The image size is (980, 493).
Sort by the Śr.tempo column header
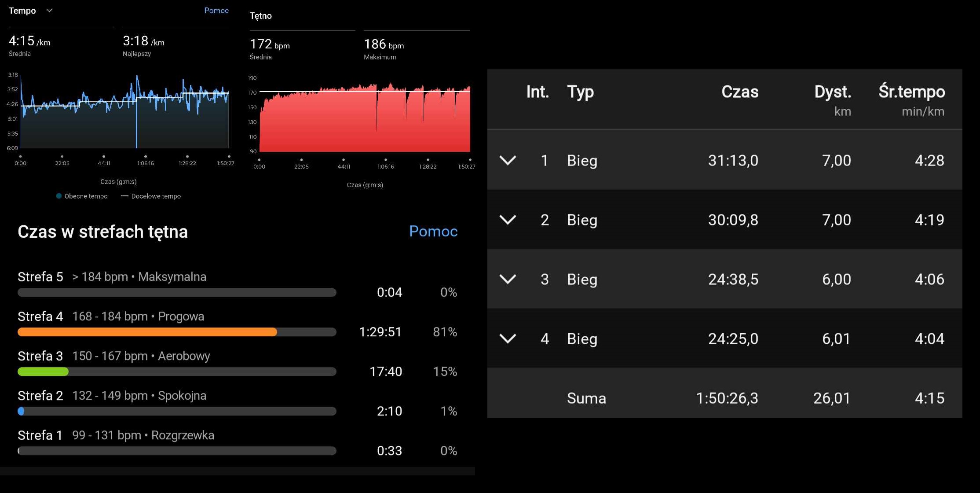point(911,92)
